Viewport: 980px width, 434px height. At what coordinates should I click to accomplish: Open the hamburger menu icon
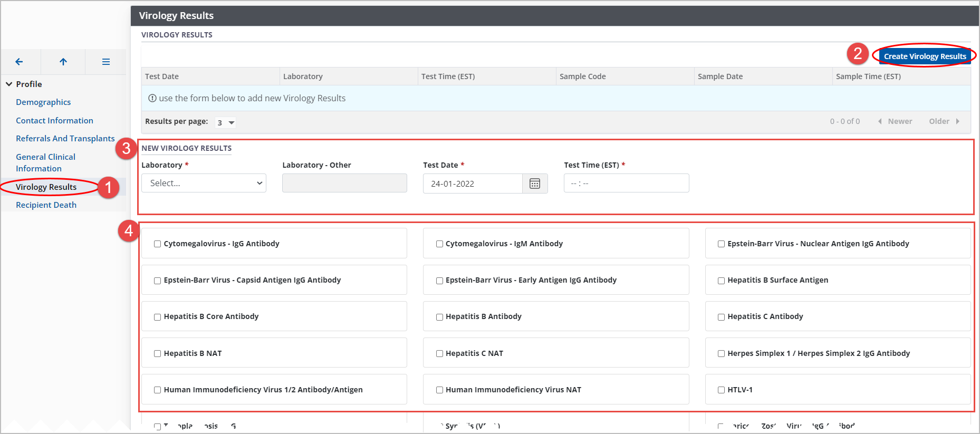(105, 62)
